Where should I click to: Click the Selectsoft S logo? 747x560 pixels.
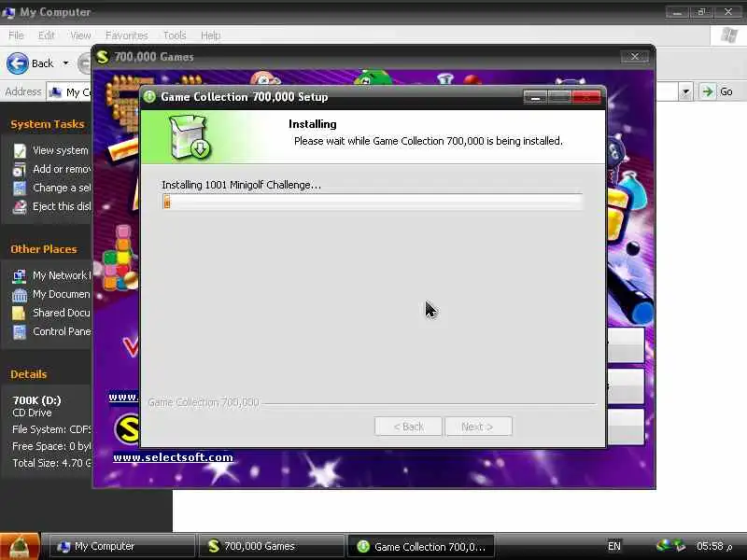point(127,429)
